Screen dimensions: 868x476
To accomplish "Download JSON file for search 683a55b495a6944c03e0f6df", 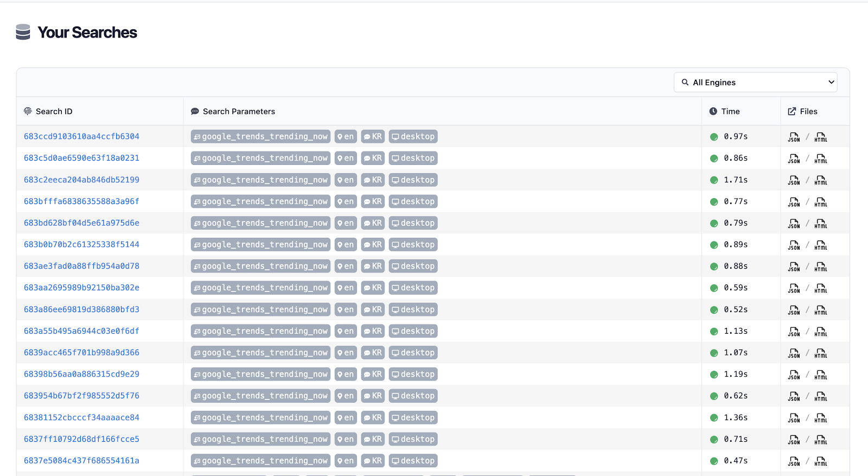I will (x=794, y=332).
